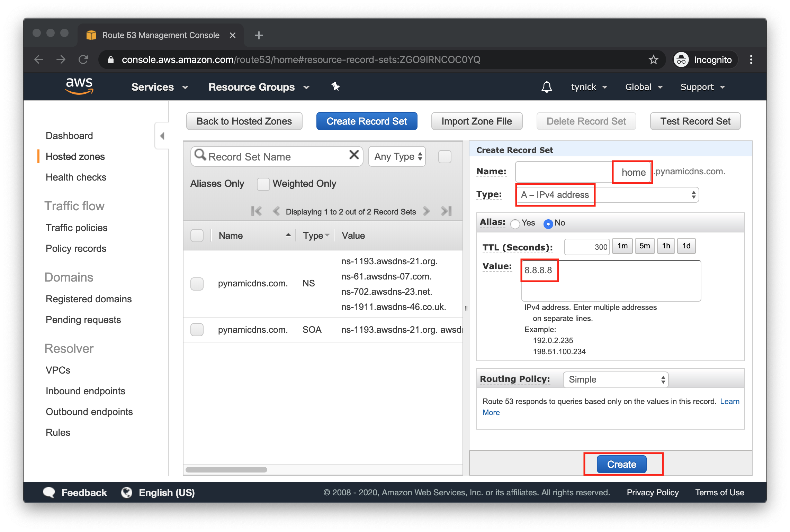Set TTL to 1h
The image size is (790, 532).
tap(666, 246)
